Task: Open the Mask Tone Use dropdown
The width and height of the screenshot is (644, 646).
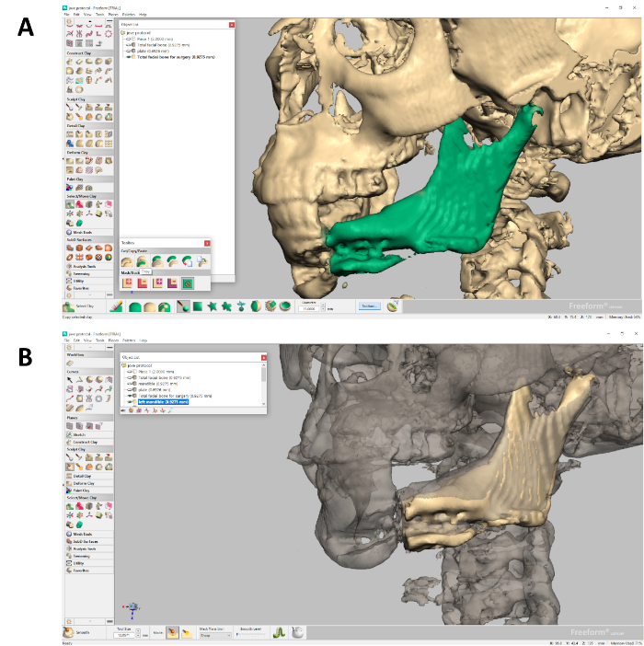Action: (x=215, y=636)
